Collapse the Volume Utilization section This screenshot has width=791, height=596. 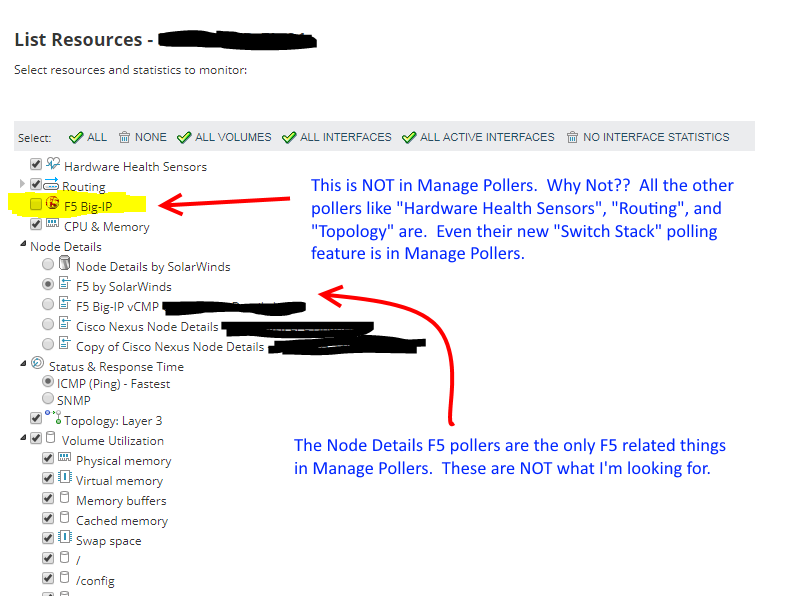point(23,438)
